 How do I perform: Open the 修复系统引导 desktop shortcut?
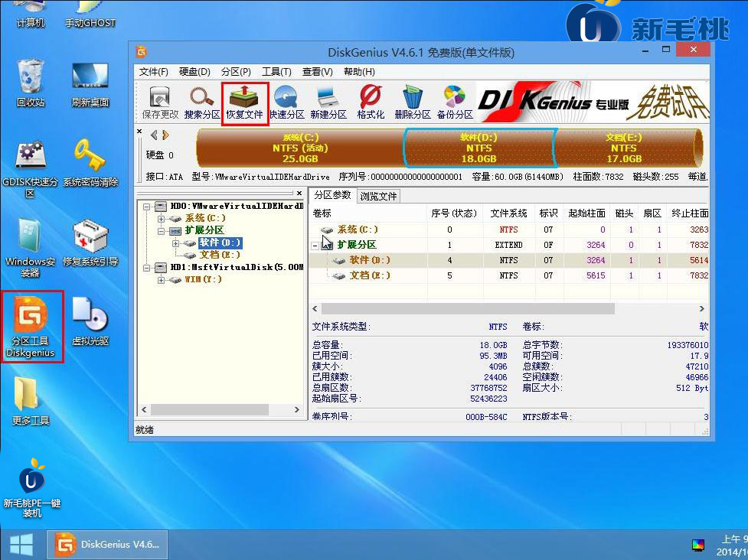pyautogui.click(x=90, y=242)
